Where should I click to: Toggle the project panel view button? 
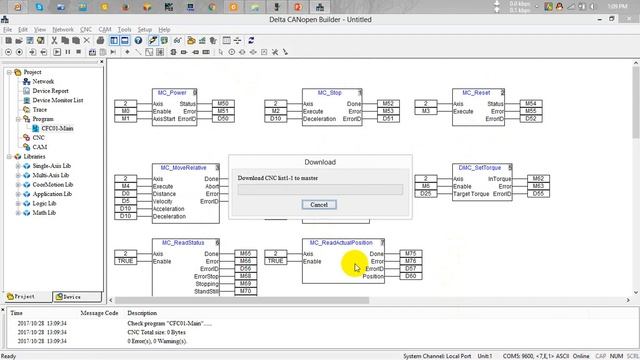coord(114,40)
